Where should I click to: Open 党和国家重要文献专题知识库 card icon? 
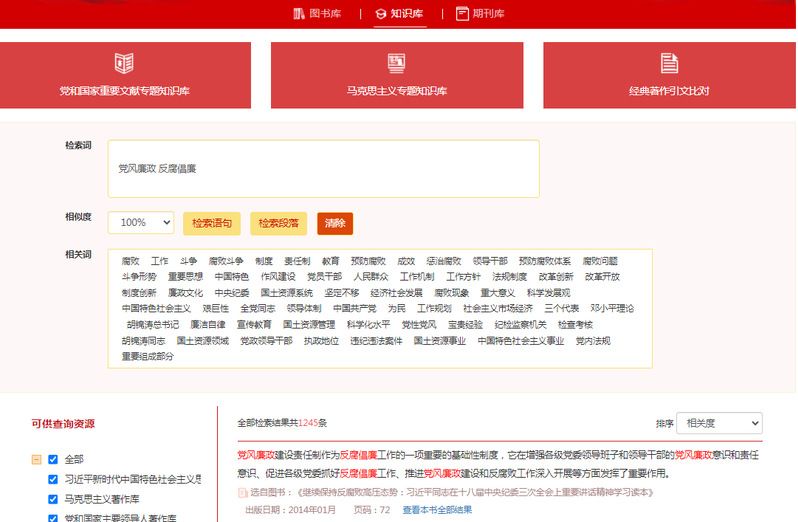coord(124,63)
